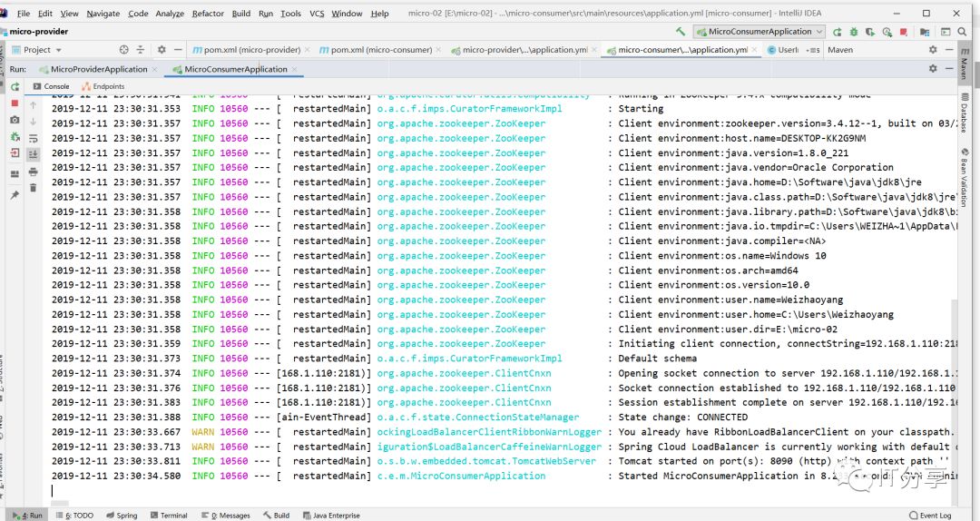Select the Console sub-tab
Viewport: 980px width, 521px height.
click(x=51, y=86)
